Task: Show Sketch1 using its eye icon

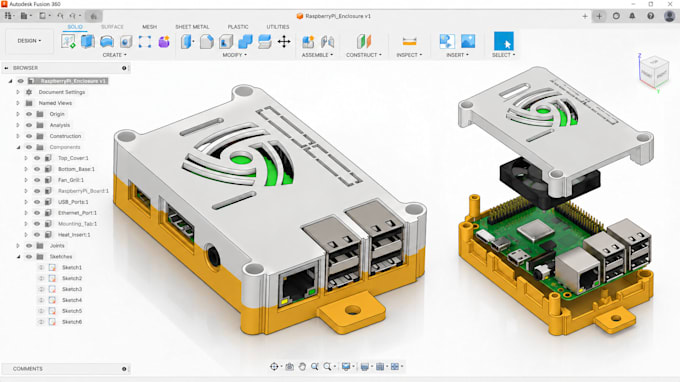Action: pos(42,268)
